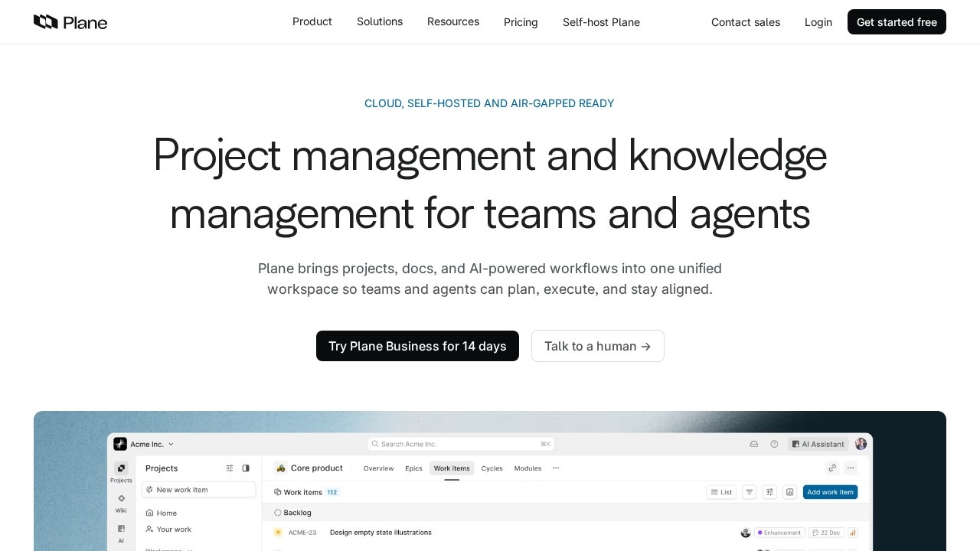Click the 22 Dec due date chip
The height and width of the screenshot is (551, 980).
826,533
